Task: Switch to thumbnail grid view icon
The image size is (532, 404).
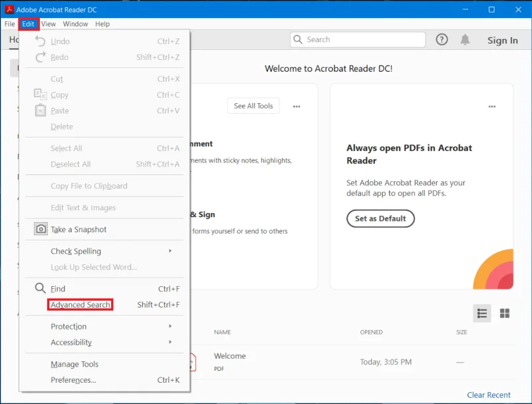Action: point(505,313)
